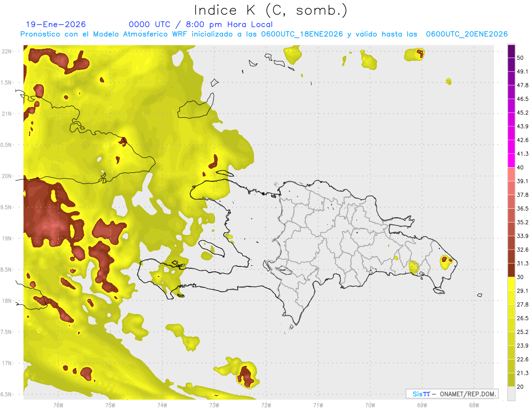Click the 71W longitude label
The image size is (532, 411).
point(318,405)
